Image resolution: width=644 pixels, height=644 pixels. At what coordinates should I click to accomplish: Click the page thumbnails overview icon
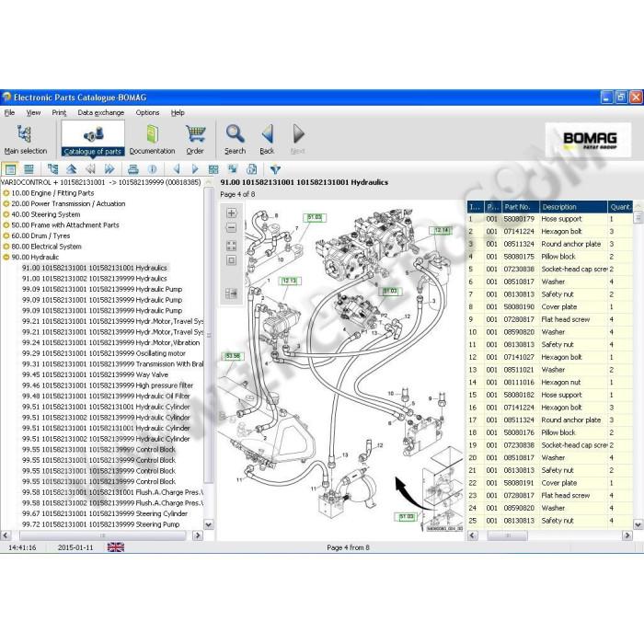click(x=213, y=169)
